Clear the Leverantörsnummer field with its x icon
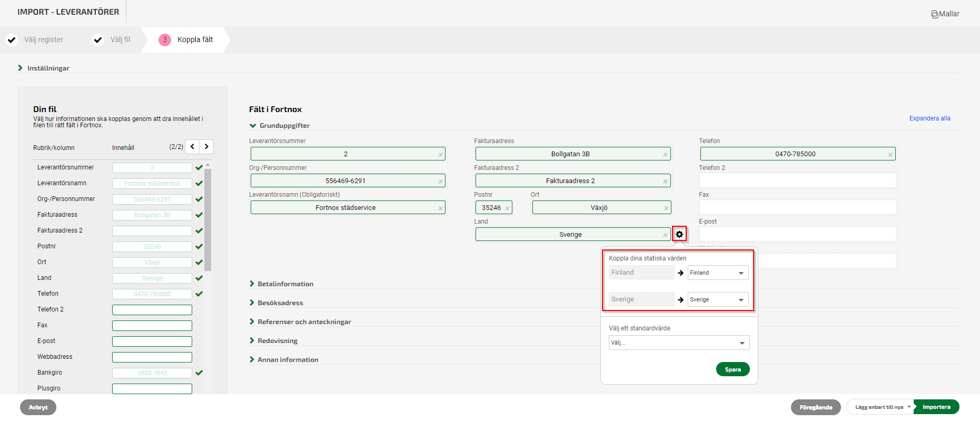 coord(440,154)
